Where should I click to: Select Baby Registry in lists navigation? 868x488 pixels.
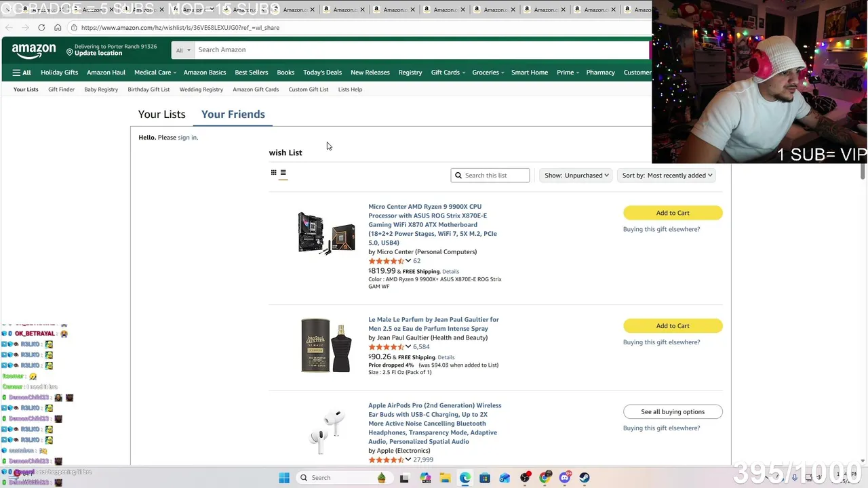(101, 89)
